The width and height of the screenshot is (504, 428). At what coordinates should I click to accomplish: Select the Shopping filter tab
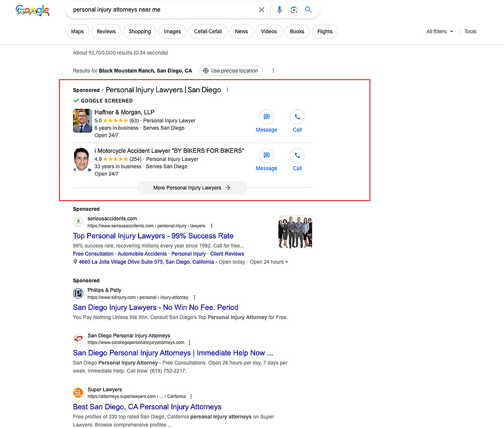[140, 32]
